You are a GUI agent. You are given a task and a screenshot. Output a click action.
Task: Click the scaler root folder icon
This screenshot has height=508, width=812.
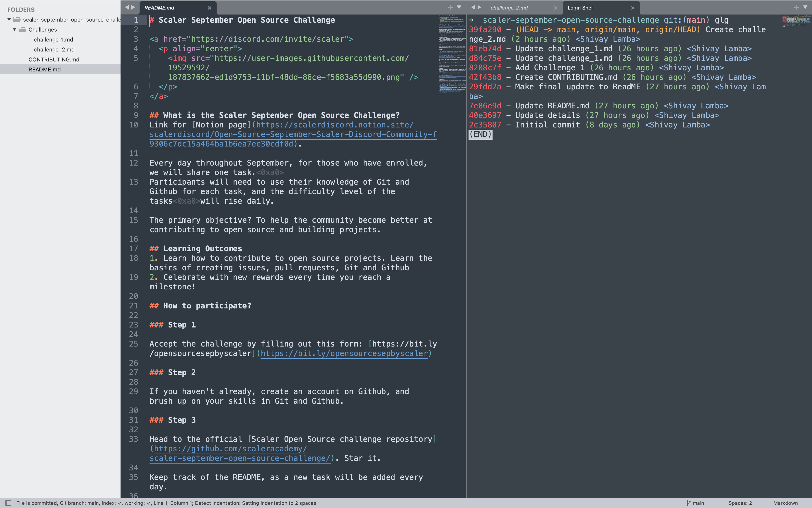pos(17,20)
